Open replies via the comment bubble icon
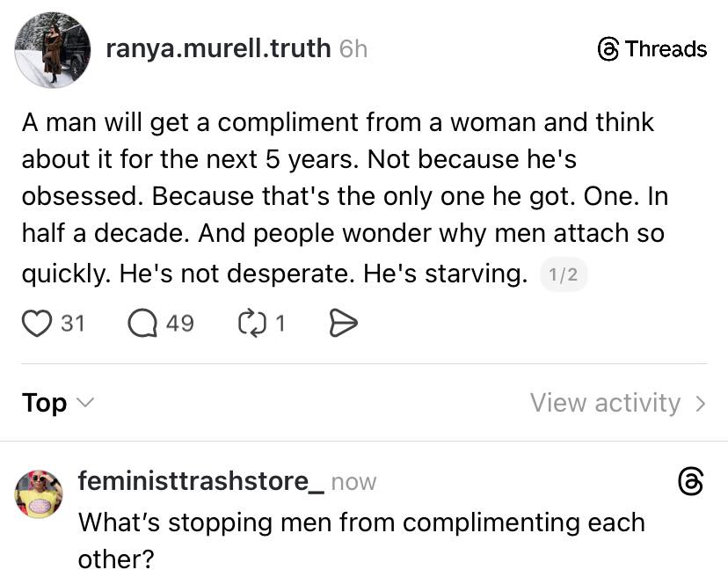 point(142,325)
